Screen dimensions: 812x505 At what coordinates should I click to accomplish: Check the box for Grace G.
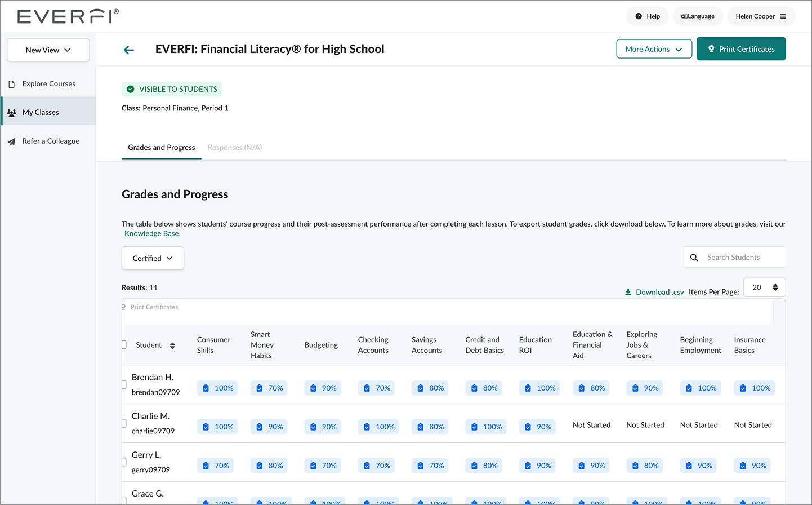124,500
